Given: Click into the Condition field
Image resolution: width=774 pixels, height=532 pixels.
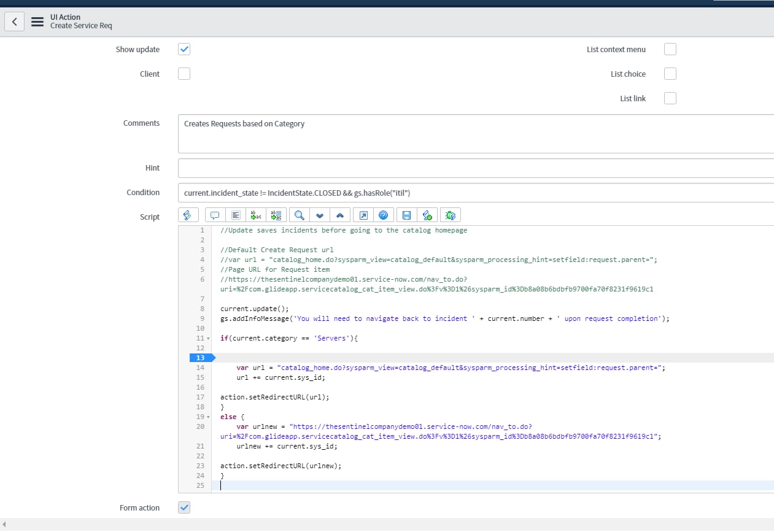Looking at the screenshot, I should point(476,193).
